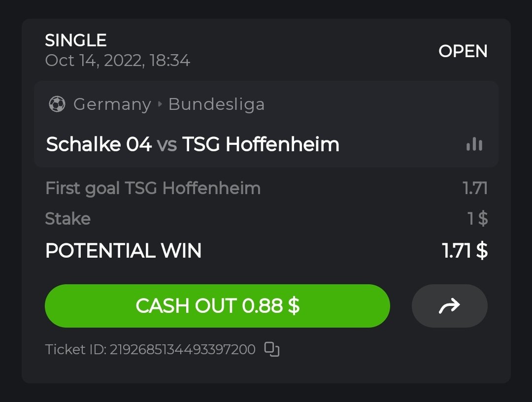The height and width of the screenshot is (402, 532).
Task: Click the Stake label
Action: click(x=67, y=218)
